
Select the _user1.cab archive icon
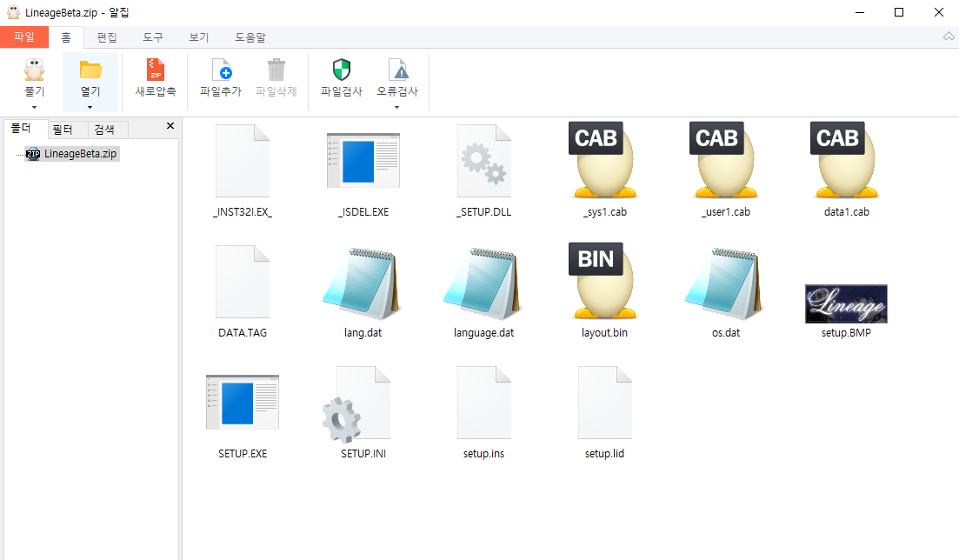point(725,160)
